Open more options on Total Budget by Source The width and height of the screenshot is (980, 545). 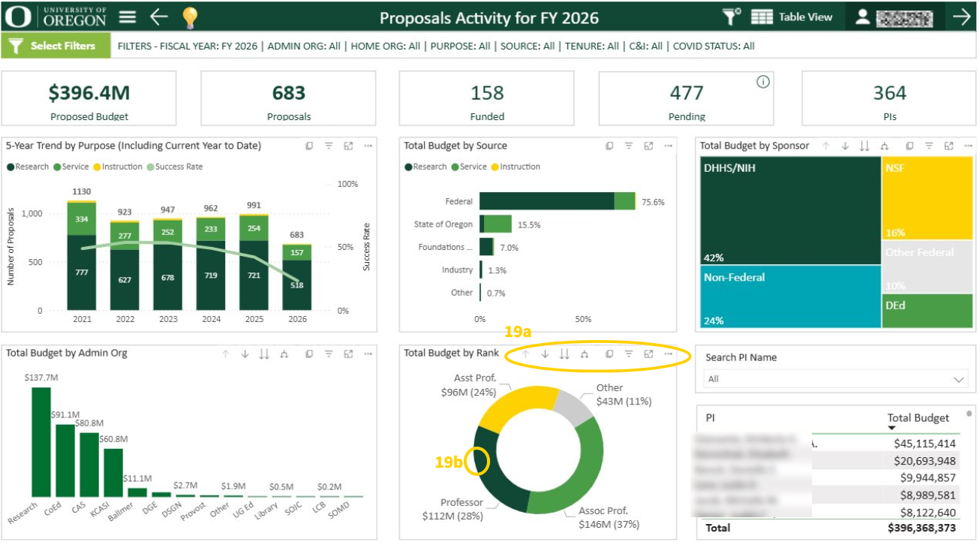pos(668,146)
